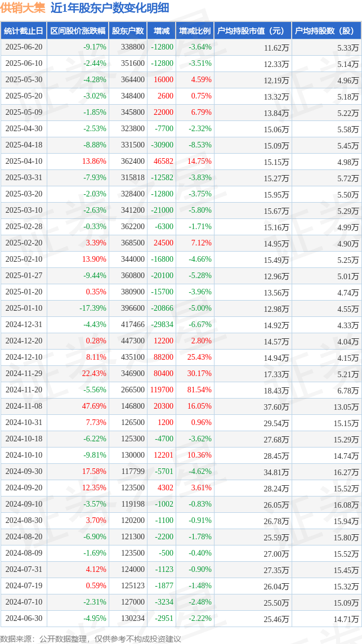Select the 2024-11-08 date row

coord(181,406)
